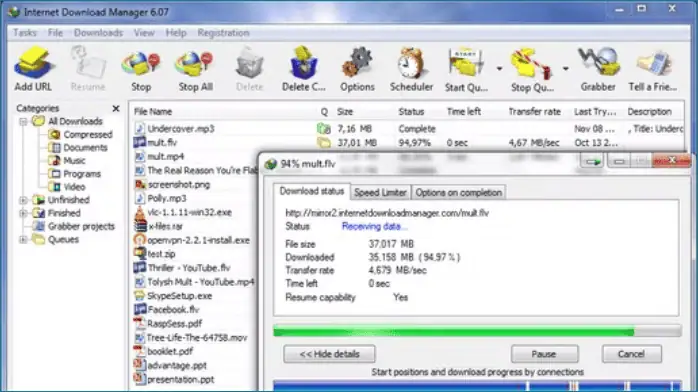
Task: Select the Thriller - YouTube.flv file
Action: point(182,268)
